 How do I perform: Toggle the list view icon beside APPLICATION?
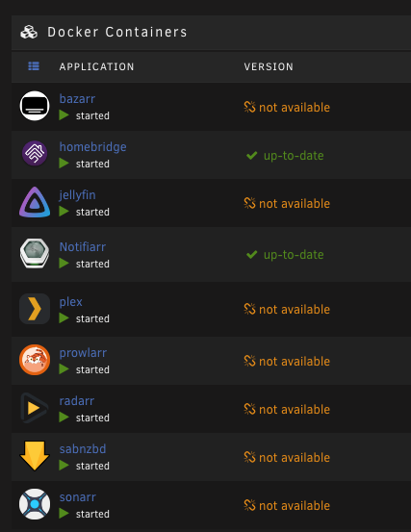(34, 65)
